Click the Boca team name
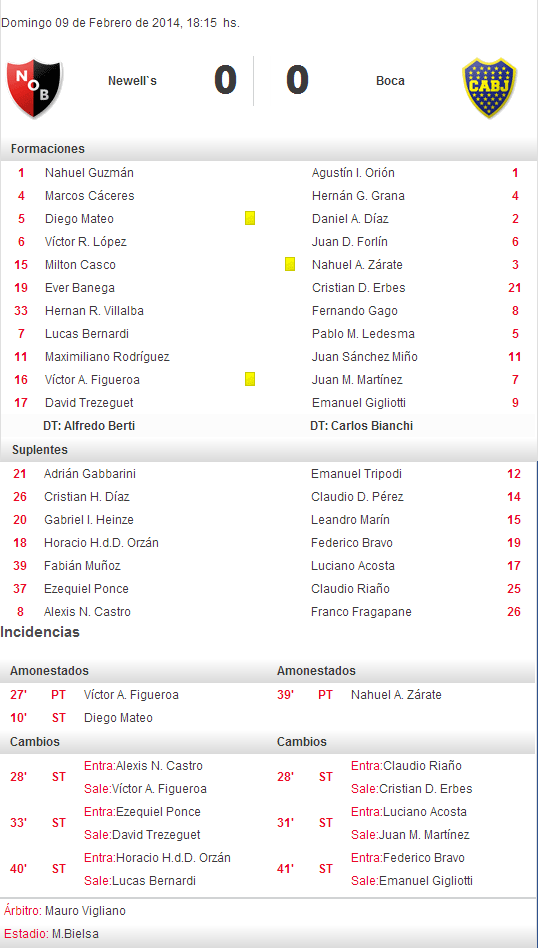Screen dimensions: 538x948 (391, 80)
